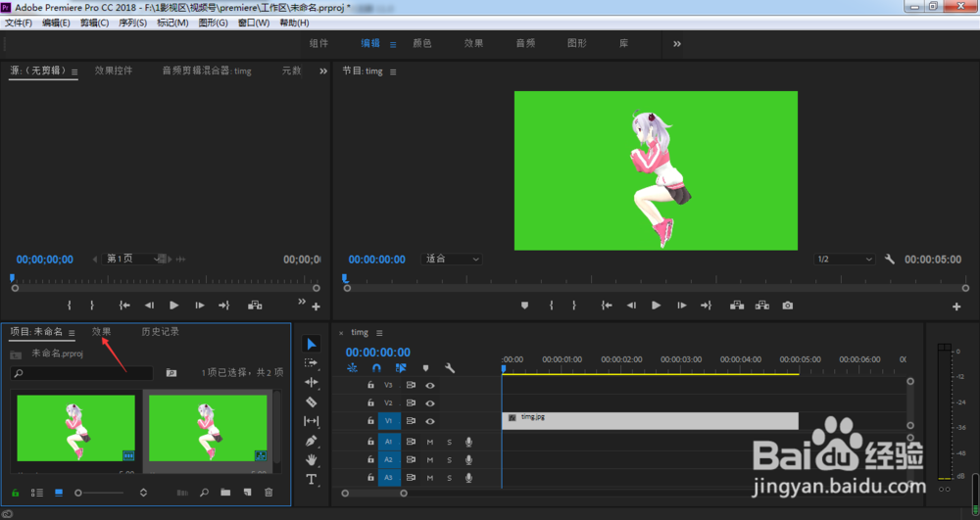This screenshot has height=520, width=980.
Task: Expand the workspace overflow chevrons
Action: pyautogui.click(x=677, y=44)
